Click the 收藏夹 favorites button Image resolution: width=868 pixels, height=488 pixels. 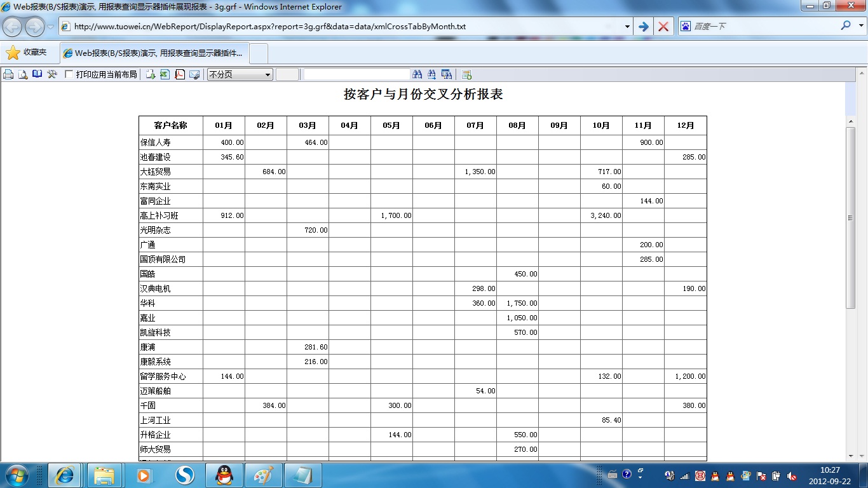pyautogui.click(x=27, y=53)
